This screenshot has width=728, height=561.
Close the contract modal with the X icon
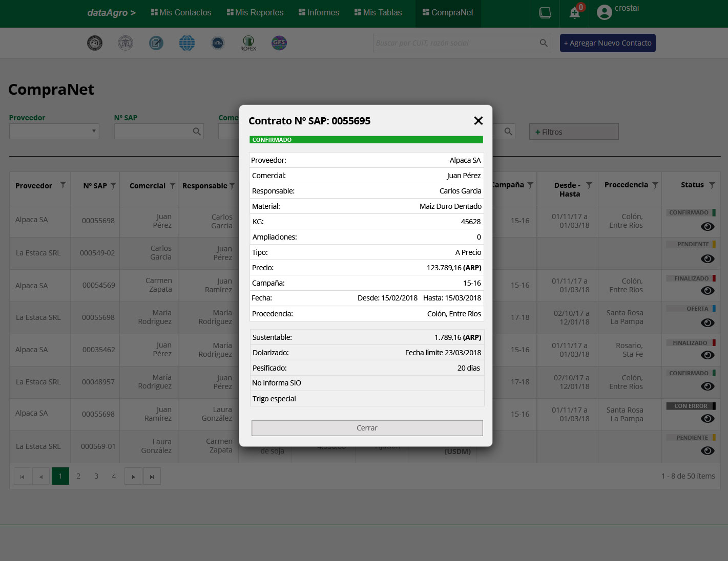point(479,121)
